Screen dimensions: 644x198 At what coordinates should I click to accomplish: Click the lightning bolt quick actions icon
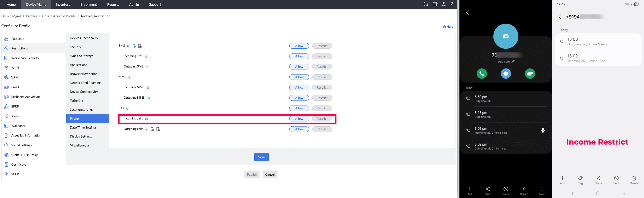click(x=452, y=4)
